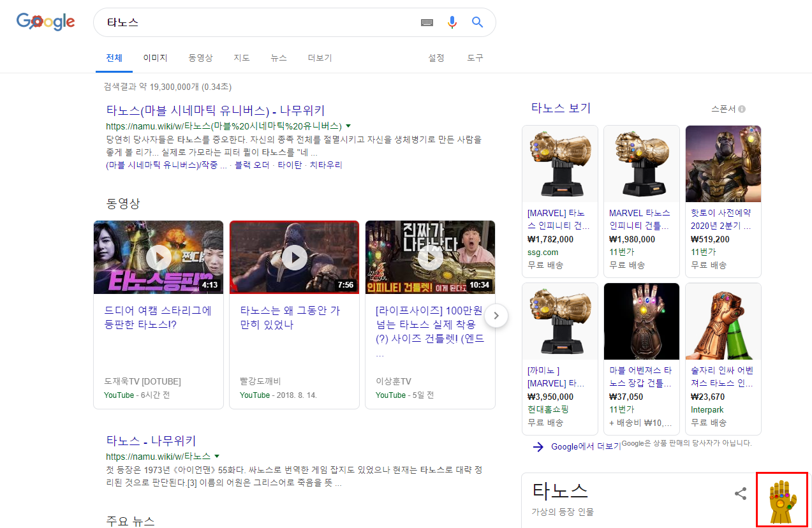Click the 동영상 section heading above the videos

(123, 203)
